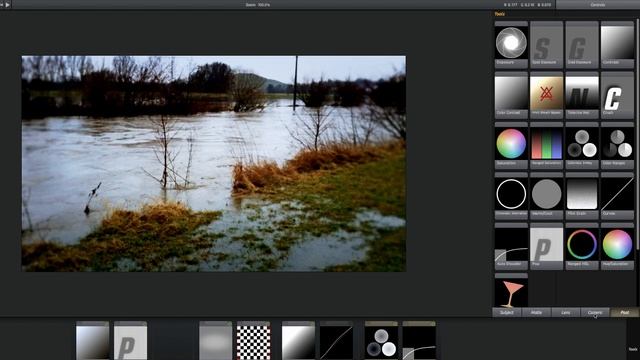Image resolution: width=640 pixels, height=360 pixels.
Task: Select the Spot Exposure tool with S icon
Action: (547, 45)
